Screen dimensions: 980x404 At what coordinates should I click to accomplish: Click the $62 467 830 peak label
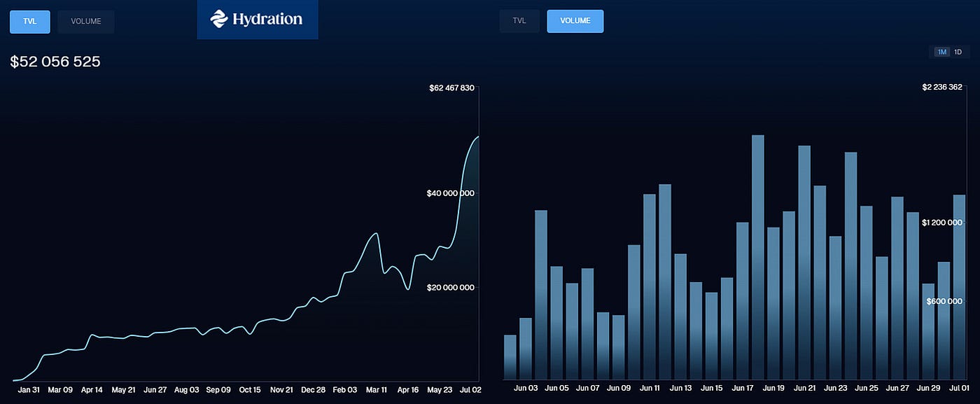click(451, 88)
